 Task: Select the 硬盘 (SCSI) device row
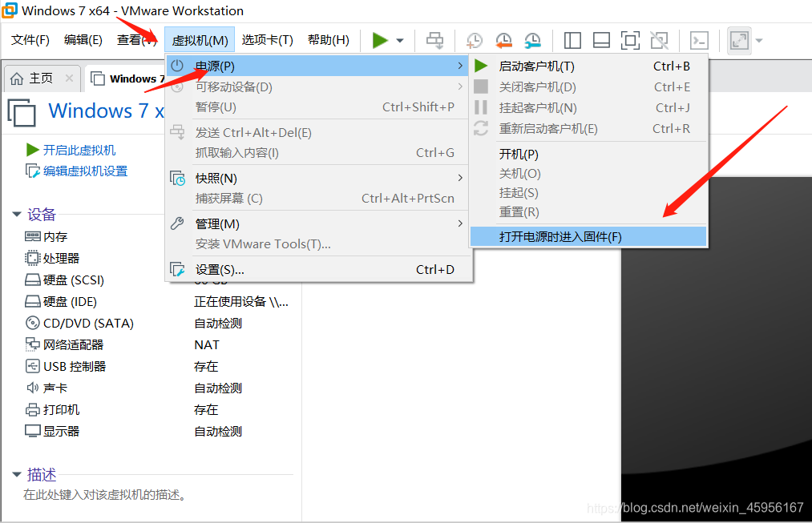point(64,280)
